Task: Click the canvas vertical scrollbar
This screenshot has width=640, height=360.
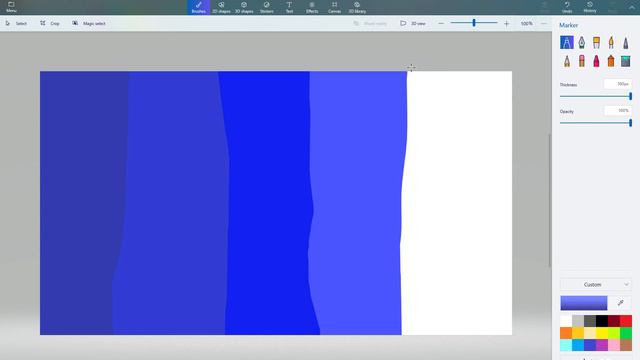Action: point(549,200)
